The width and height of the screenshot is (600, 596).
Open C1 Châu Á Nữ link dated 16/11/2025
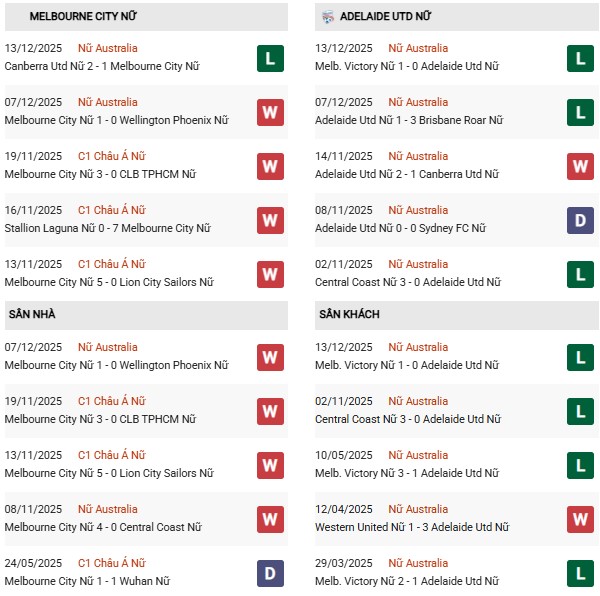coord(111,210)
